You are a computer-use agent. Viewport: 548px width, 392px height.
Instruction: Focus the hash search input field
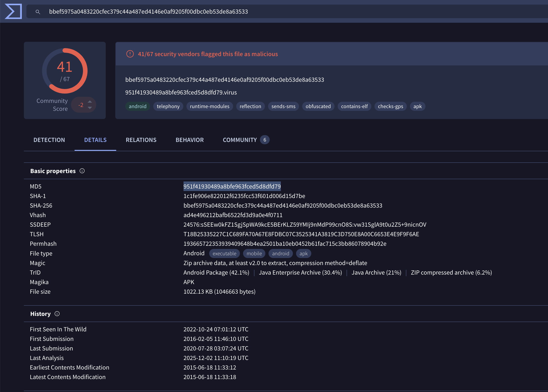tap(287, 11)
